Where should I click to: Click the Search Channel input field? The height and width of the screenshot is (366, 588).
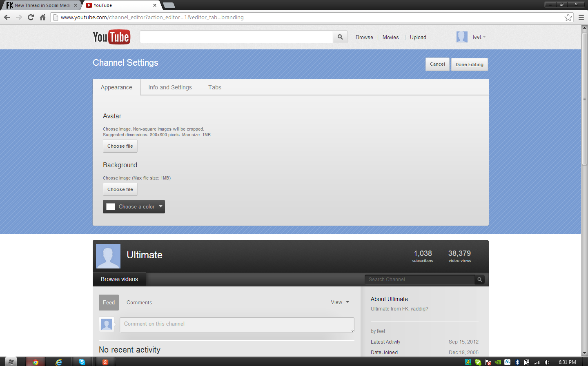[420, 279]
